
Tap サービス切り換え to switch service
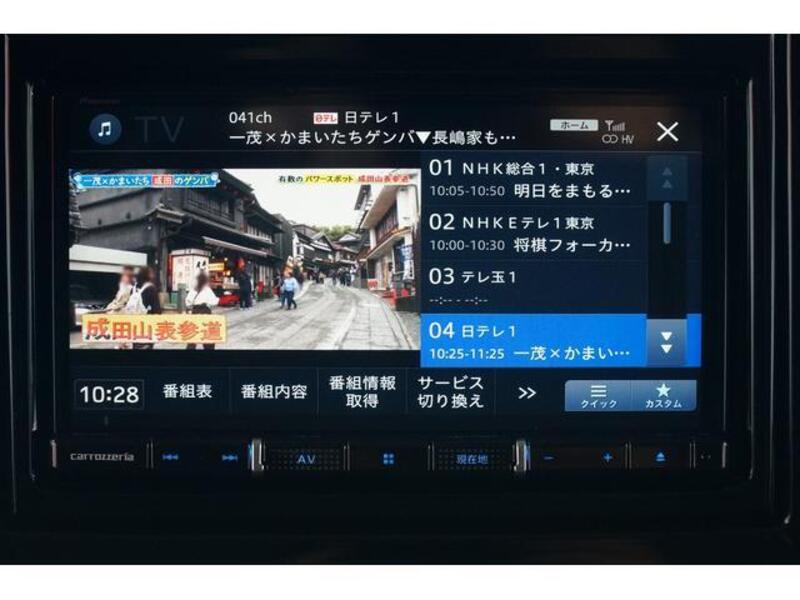click(450, 393)
